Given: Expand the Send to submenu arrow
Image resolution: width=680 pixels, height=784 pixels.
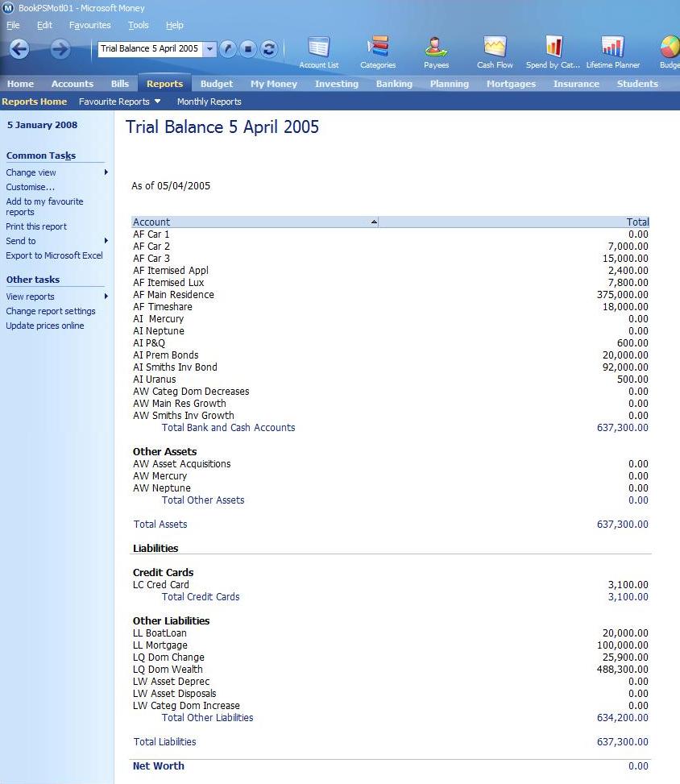Looking at the screenshot, I should pos(106,240).
